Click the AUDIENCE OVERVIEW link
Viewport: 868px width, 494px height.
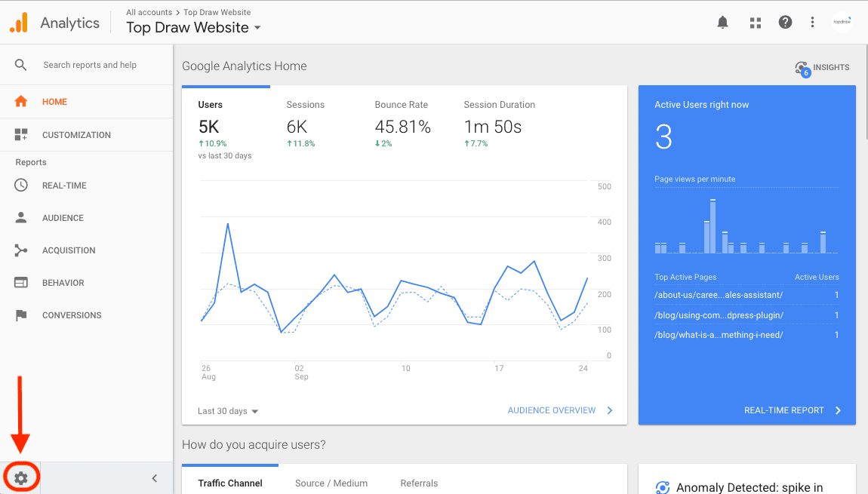(551, 410)
